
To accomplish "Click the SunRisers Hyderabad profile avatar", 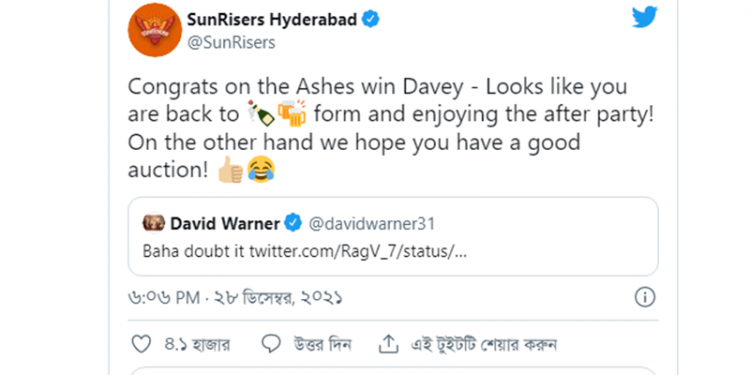I will click(155, 30).
